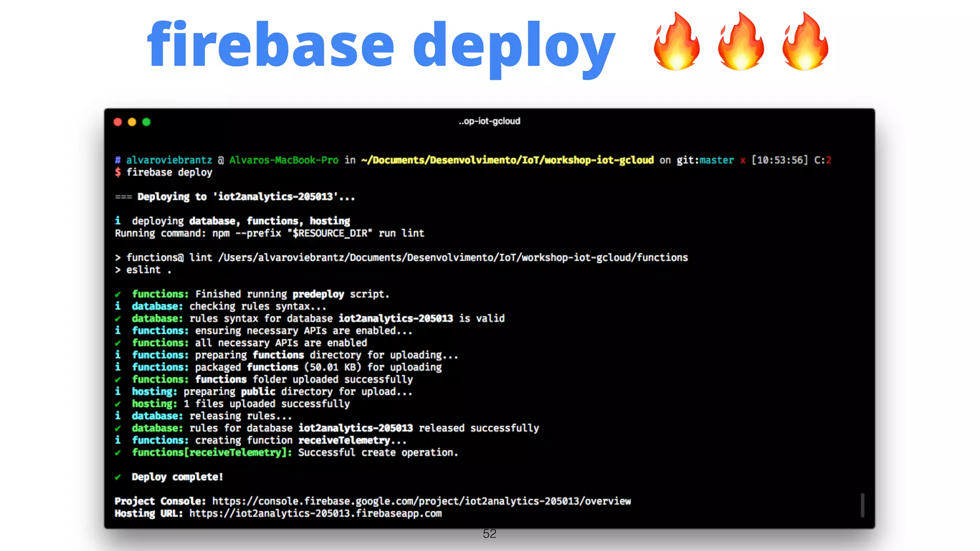This screenshot has height=551, width=980.
Task: Click the 'functions@ lint' path line
Action: (401, 258)
